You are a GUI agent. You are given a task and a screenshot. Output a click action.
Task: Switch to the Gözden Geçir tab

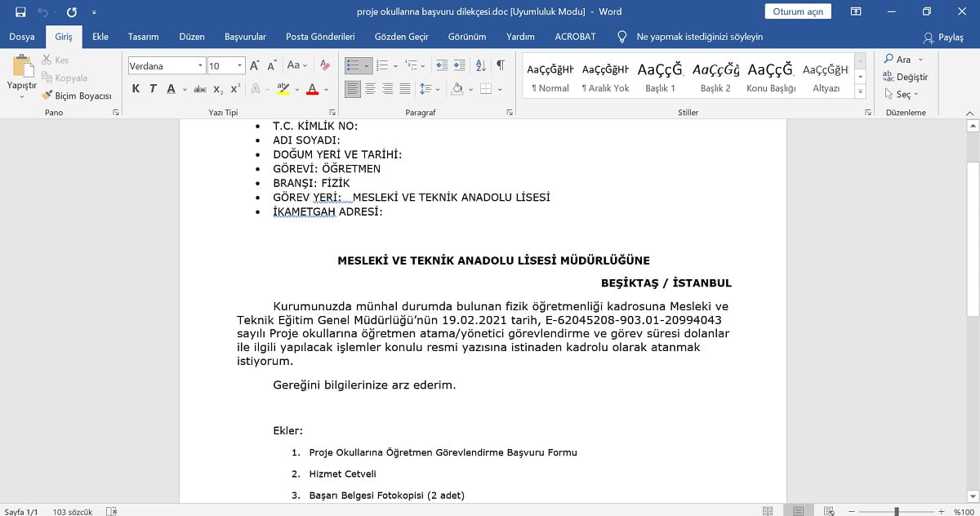pyautogui.click(x=401, y=37)
